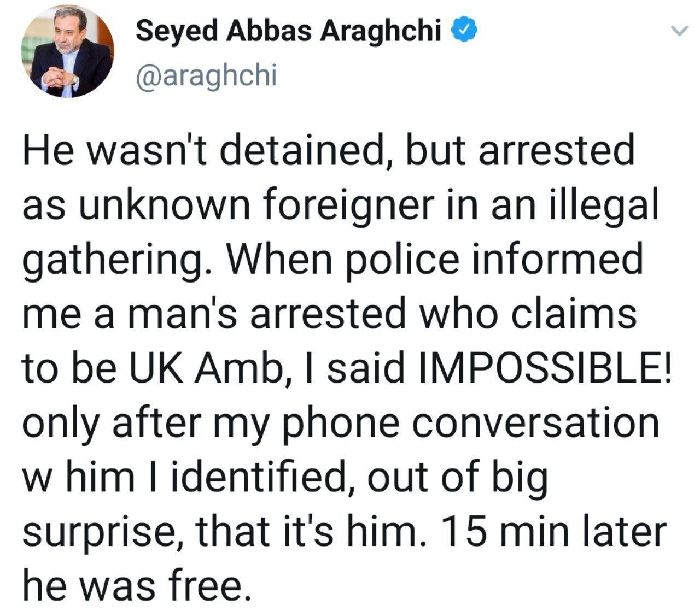Open Seyed Abbas Araghchi's profile photo
The height and width of the screenshot is (611, 700).
[x=67, y=52]
